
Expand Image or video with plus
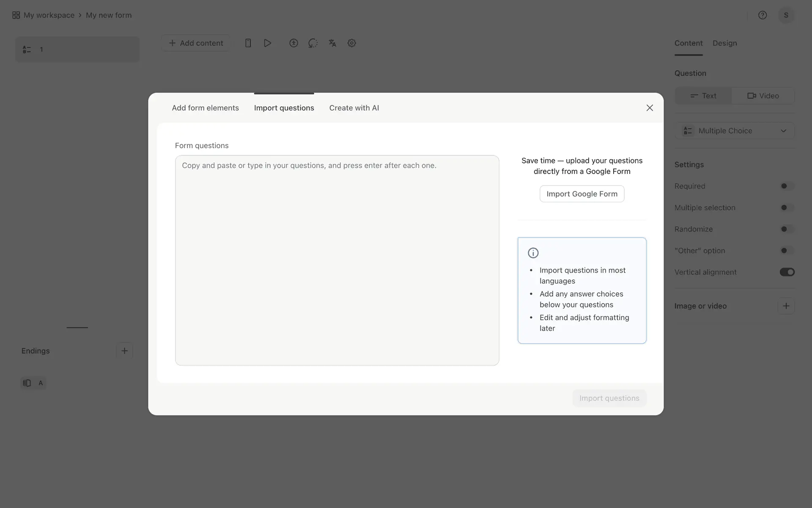tap(786, 306)
